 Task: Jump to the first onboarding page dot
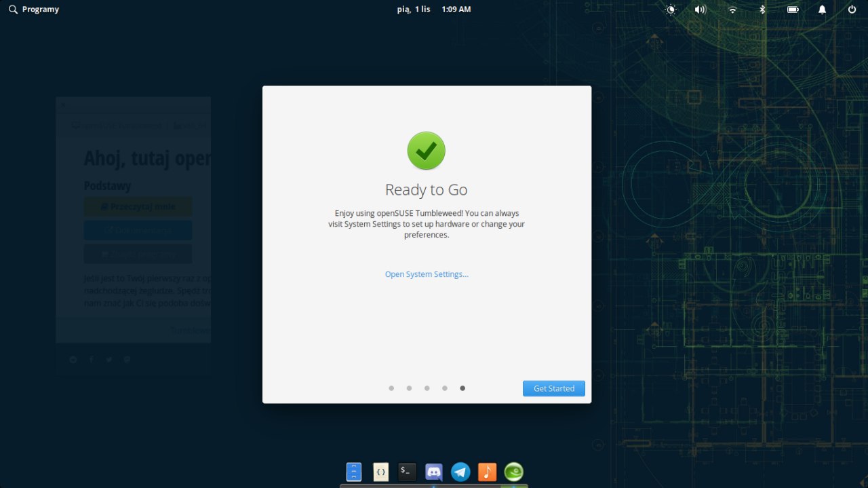click(x=391, y=388)
